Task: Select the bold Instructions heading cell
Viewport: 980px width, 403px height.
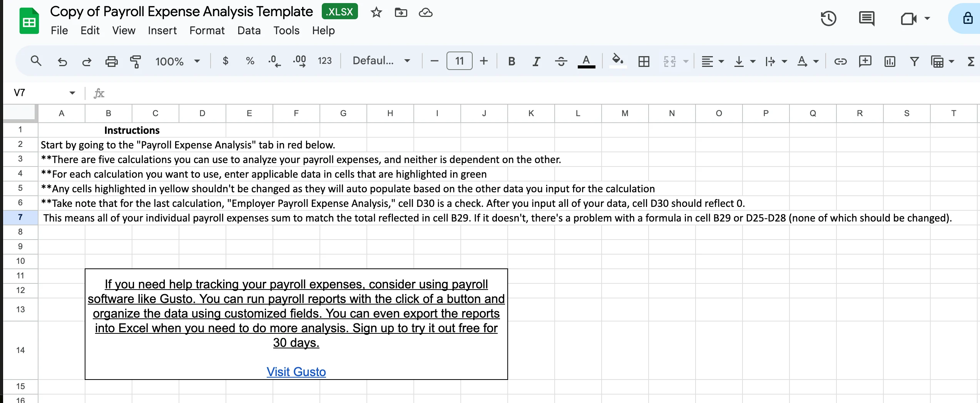Action: pos(132,130)
